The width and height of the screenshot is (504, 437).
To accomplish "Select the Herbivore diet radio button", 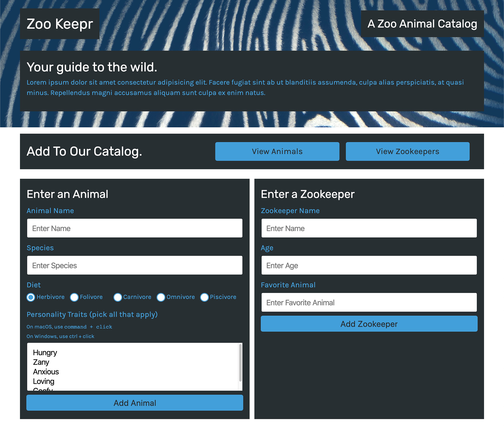I will tap(31, 297).
